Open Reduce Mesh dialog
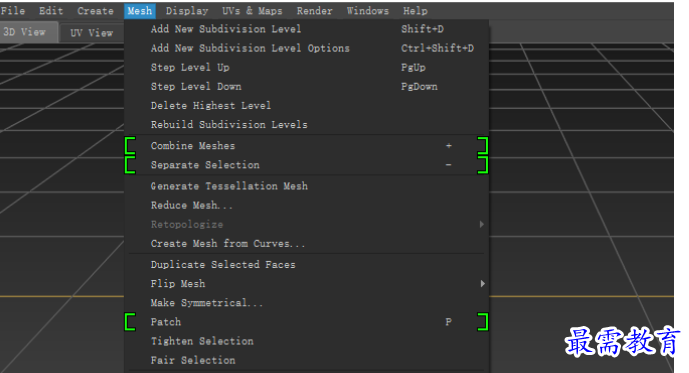 [x=307, y=206]
